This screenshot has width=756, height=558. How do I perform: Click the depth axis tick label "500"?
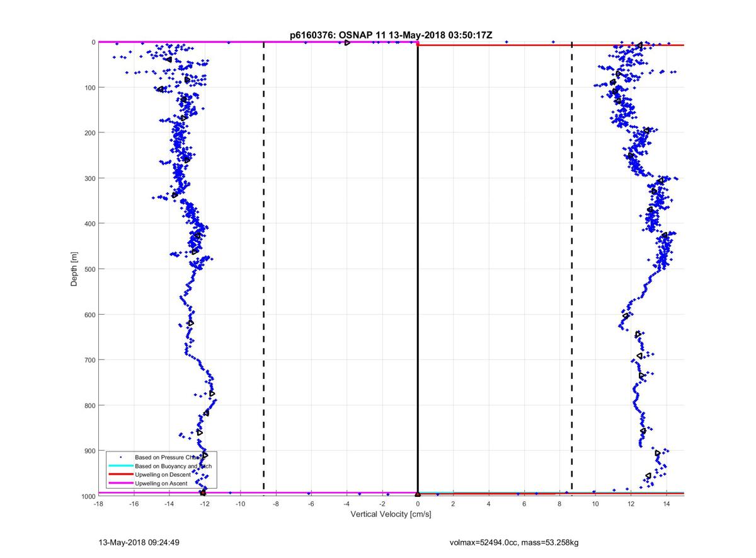[89, 269]
